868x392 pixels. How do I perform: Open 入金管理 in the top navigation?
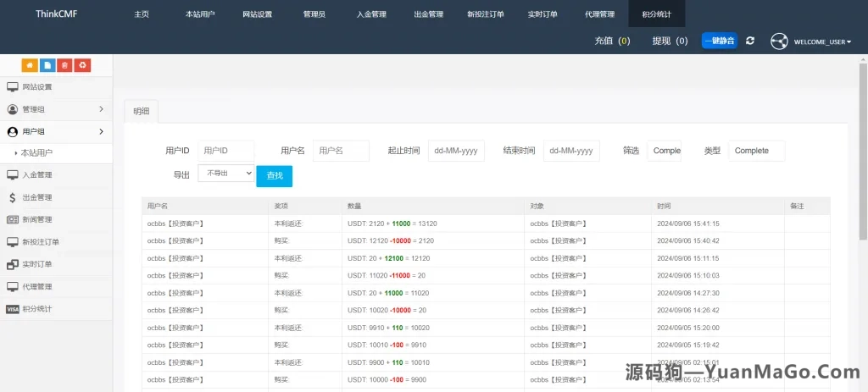[371, 14]
